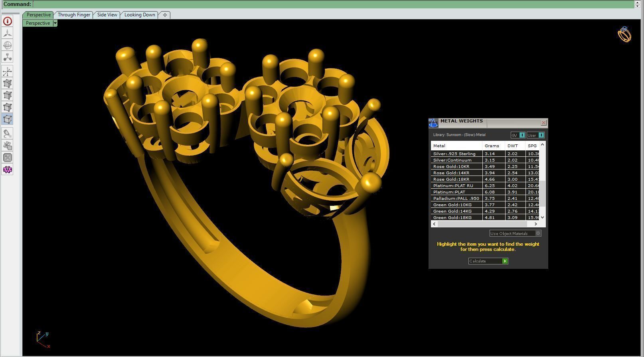Click the 4.81 grams value cell
Image resolution: width=644 pixels, height=357 pixels.
pyautogui.click(x=494, y=217)
